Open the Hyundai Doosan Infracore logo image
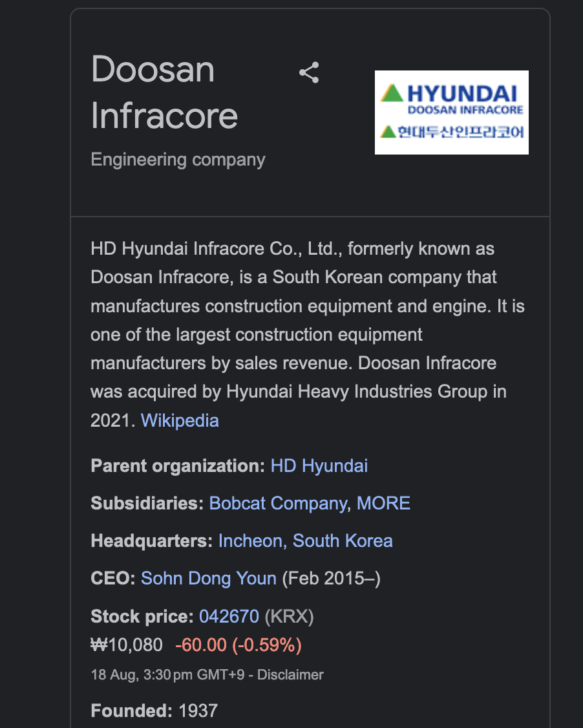The height and width of the screenshot is (728, 583). (x=452, y=112)
